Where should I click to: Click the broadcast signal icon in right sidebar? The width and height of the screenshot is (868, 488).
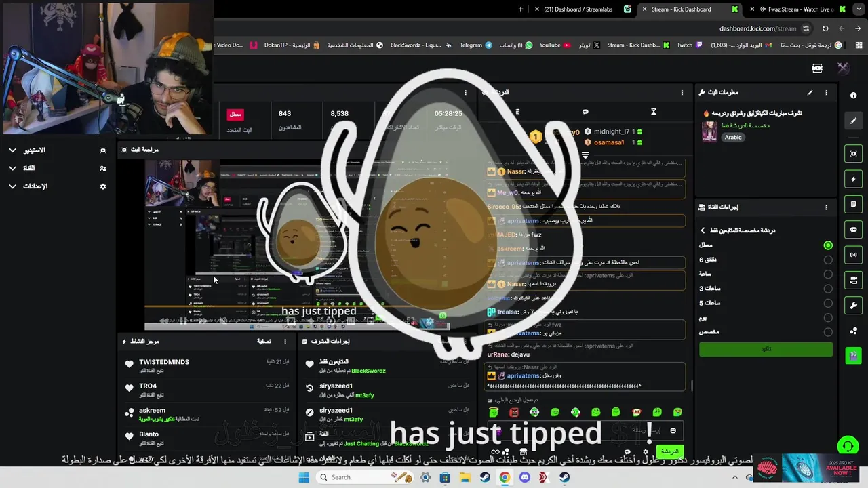click(853, 255)
